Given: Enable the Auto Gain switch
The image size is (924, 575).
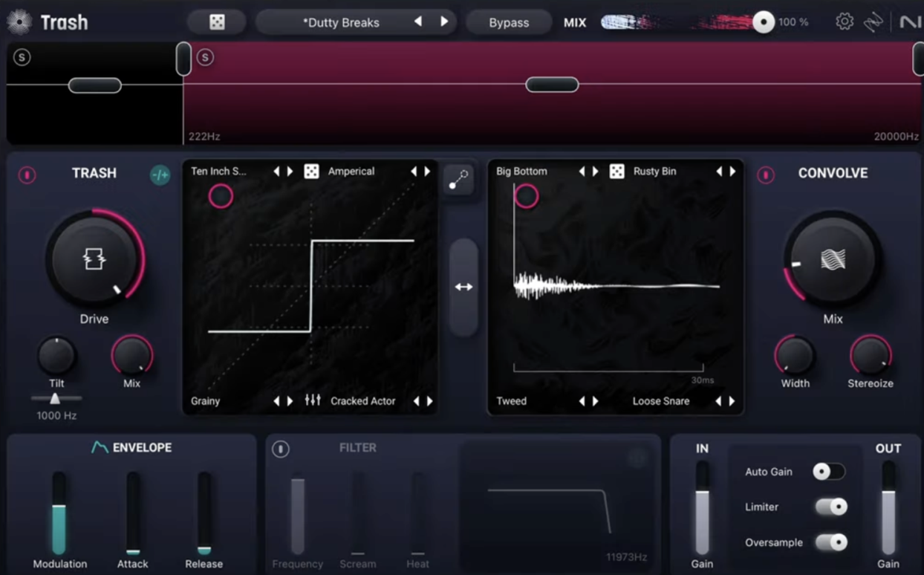Looking at the screenshot, I should point(829,471).
